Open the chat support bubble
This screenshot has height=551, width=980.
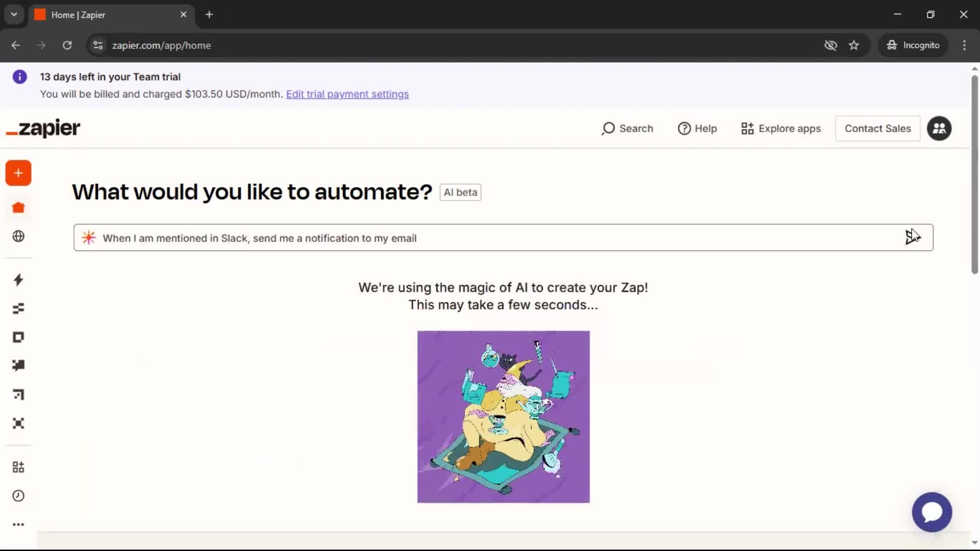(x=932, y=512)
